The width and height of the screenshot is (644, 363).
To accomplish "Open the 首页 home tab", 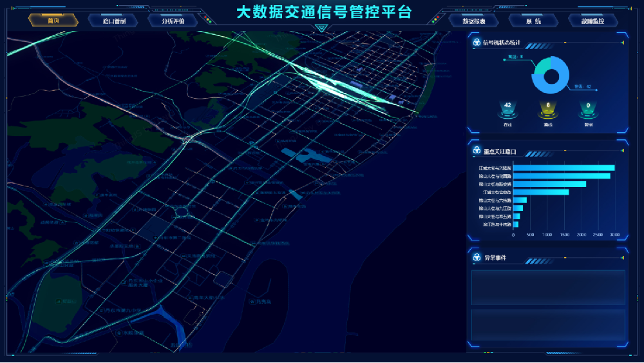I will [53, 21].
